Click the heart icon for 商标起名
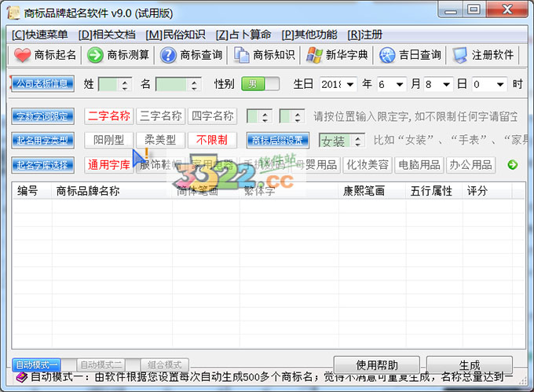Screen dimensions: 534x392 click(x=23, y=55)
